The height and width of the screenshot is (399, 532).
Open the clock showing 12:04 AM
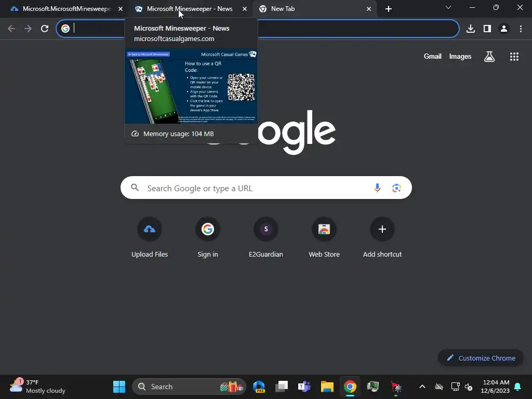(x=495, y=387)
